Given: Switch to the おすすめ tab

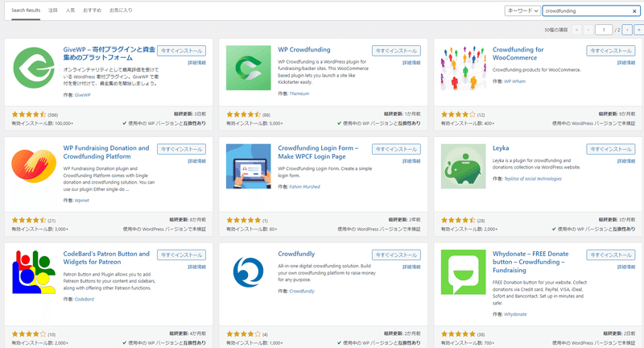Looking at the screenshot, I should coord(92,10).
